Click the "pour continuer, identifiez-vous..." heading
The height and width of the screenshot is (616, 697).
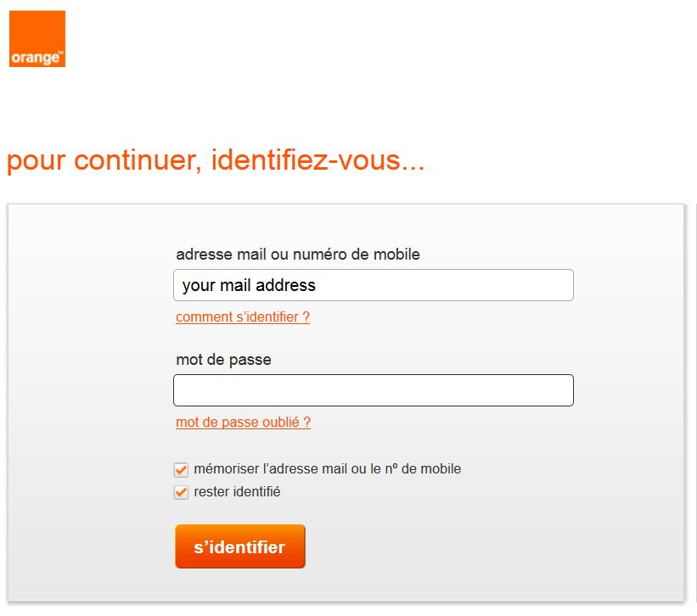click(x=216, y=160)
